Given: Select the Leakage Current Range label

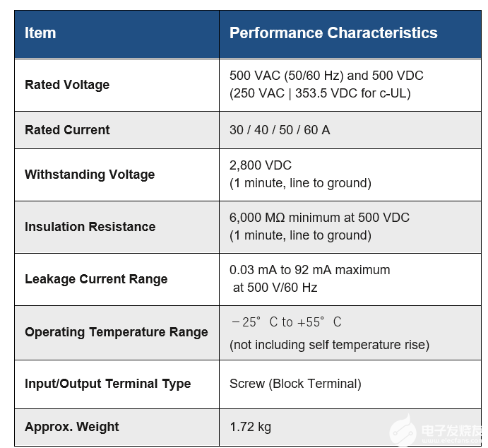Looking at the screenshot, I should point(96,279).
